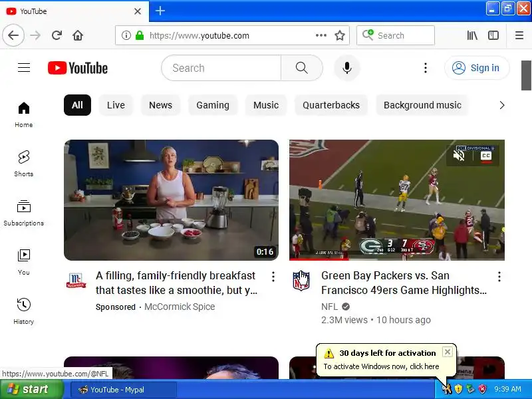Image resolution: width=532 pixels, height=399 pixels.
Task: Click the YouTube logo
Action: pyautogui.click(x=78, y=68)
